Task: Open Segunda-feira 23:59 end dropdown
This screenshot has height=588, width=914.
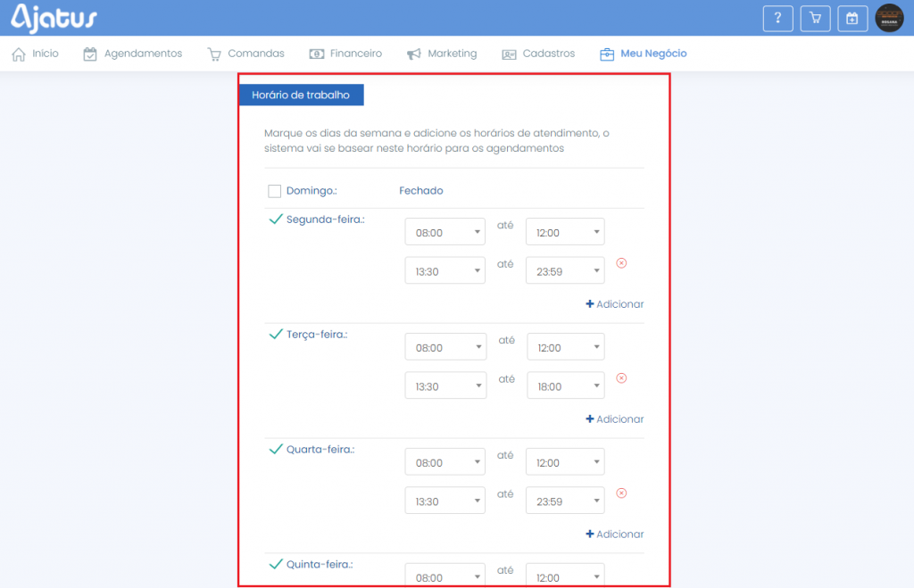Action: pos(565,271)
